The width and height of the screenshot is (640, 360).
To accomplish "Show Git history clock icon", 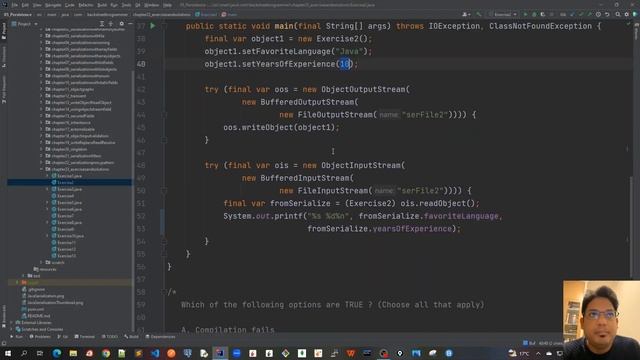I will 598,14.
